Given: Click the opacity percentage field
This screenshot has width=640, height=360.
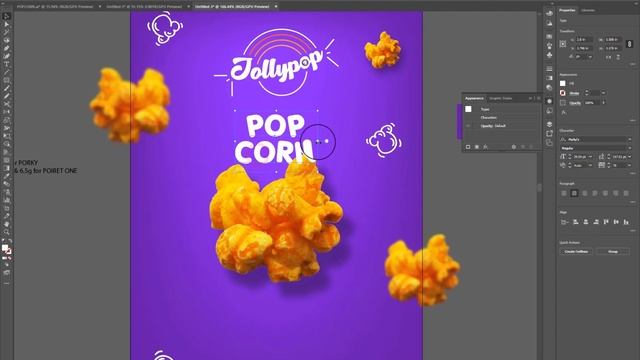Looking at the screenshot, I should 591,103.
